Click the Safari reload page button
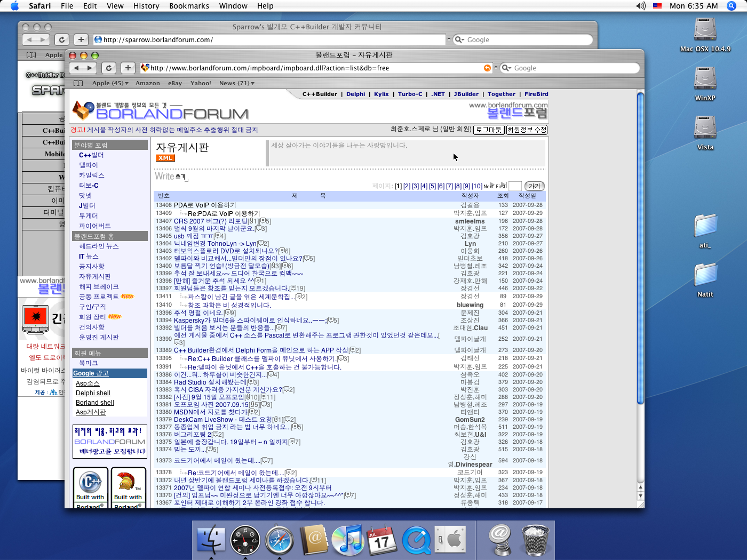747x560 pixels. (x=109, y=68)
